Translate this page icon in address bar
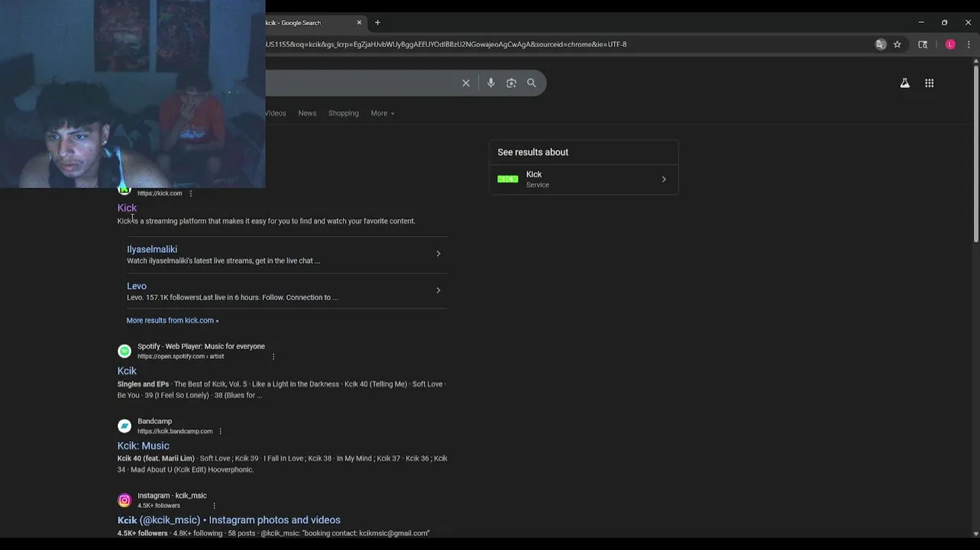The image size is (980, 550). pos(881,44)
